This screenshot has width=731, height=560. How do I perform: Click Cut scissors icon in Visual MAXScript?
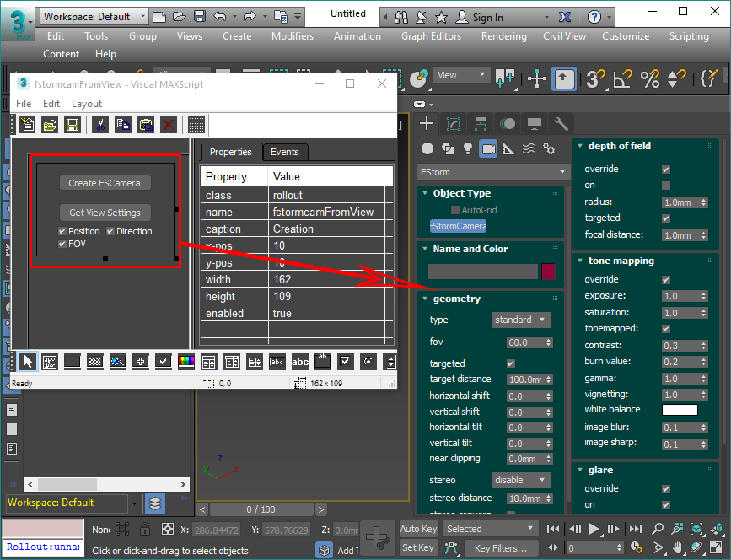tap(100, 125)
